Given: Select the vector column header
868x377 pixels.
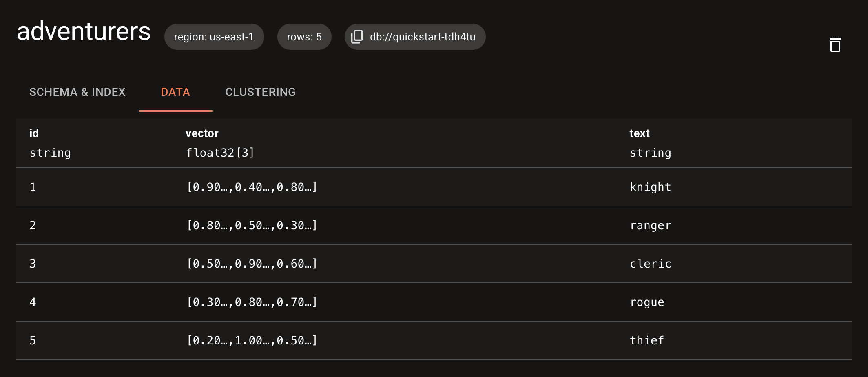Looking at the screenshot, I should coord(202,133).
